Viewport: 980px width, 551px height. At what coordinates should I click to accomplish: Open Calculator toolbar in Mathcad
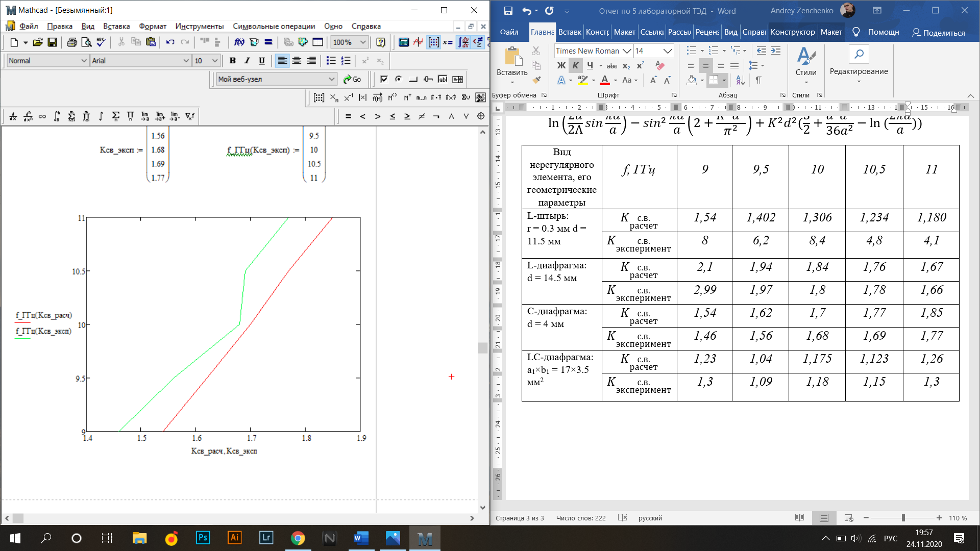404,42
